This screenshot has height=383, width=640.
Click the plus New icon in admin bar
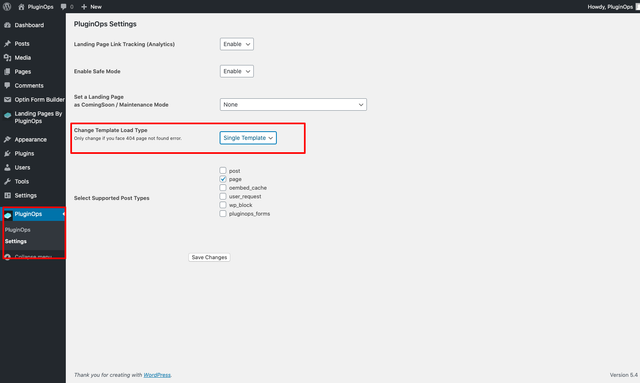(x=84, y=7)
